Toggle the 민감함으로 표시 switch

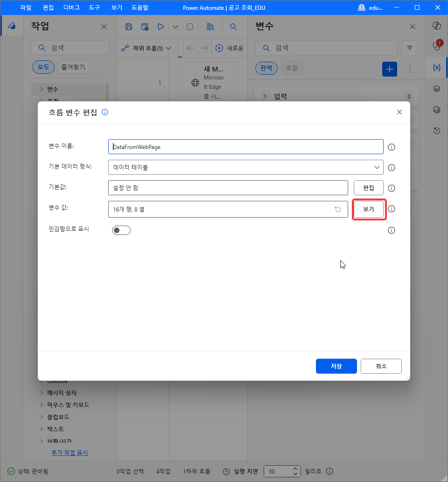(x=121, y=230)
